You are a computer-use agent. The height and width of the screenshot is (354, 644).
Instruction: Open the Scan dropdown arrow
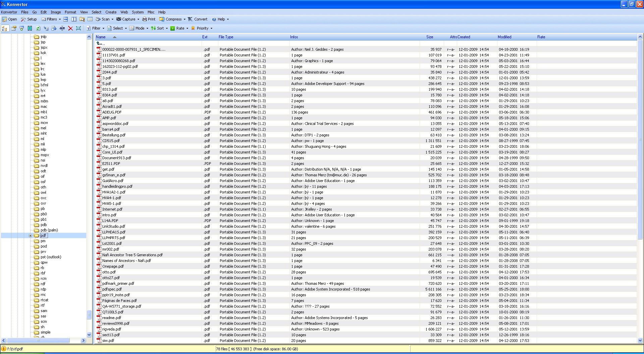pos(112,19)
